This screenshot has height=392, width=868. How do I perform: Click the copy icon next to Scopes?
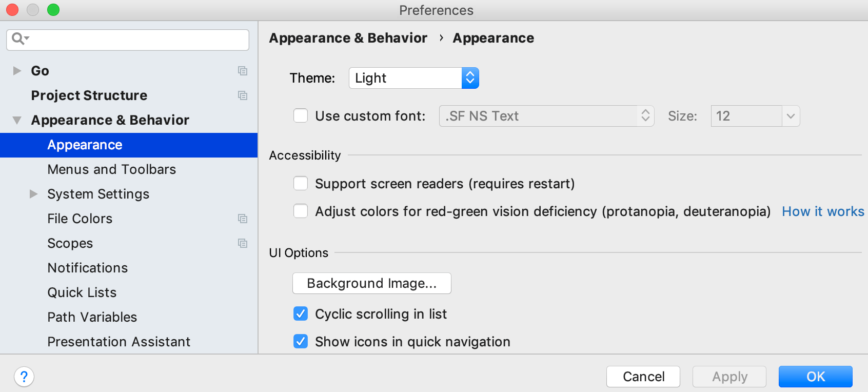tap(243, 243)
